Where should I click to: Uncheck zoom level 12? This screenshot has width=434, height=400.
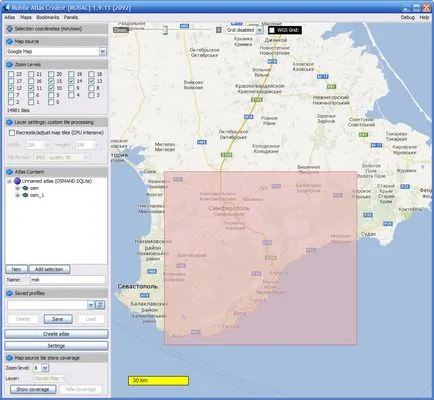pyautogui.click(x=11, y=88)
